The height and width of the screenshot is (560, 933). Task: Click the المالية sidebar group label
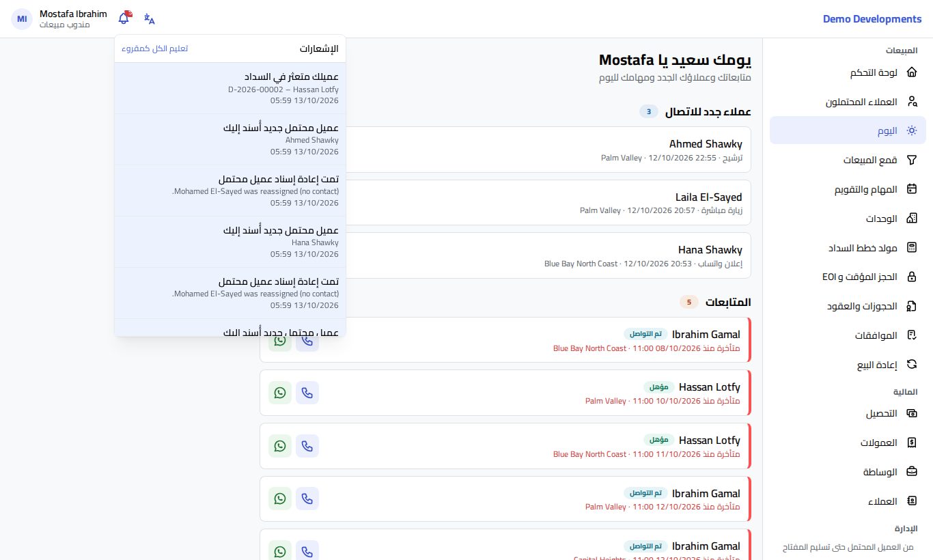(x=905, y=392)
